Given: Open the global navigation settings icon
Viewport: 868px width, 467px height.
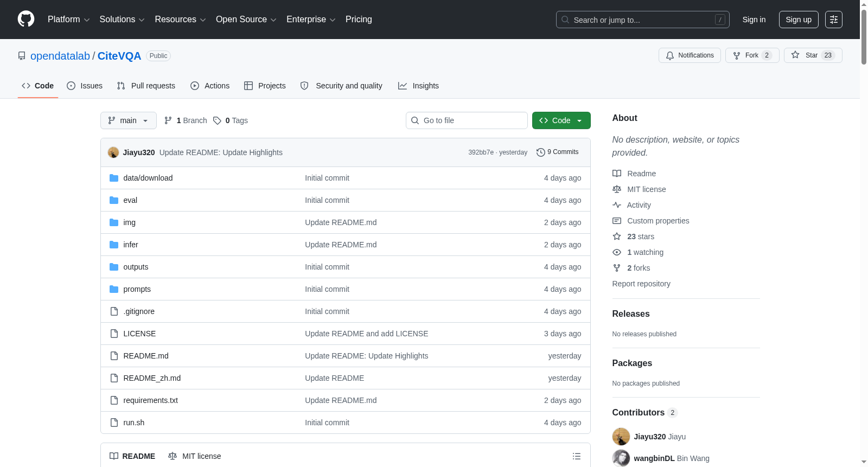Looking at the screenshot, I should 834,20.
